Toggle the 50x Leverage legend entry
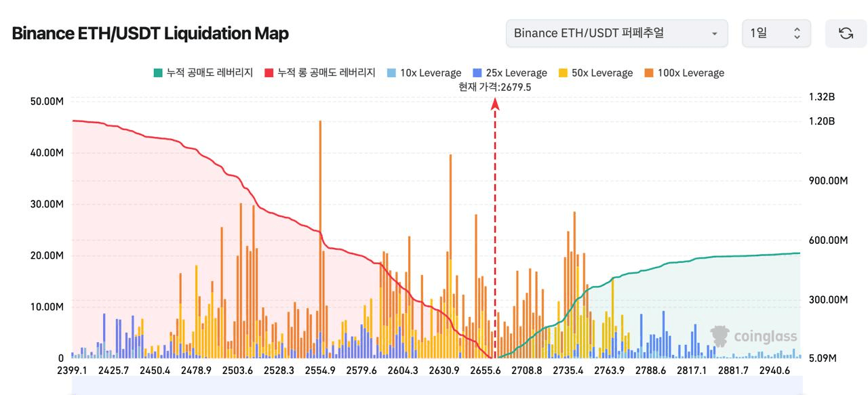Image resolution: width=868 pixels, height=395 pixels. pos(595,72)
